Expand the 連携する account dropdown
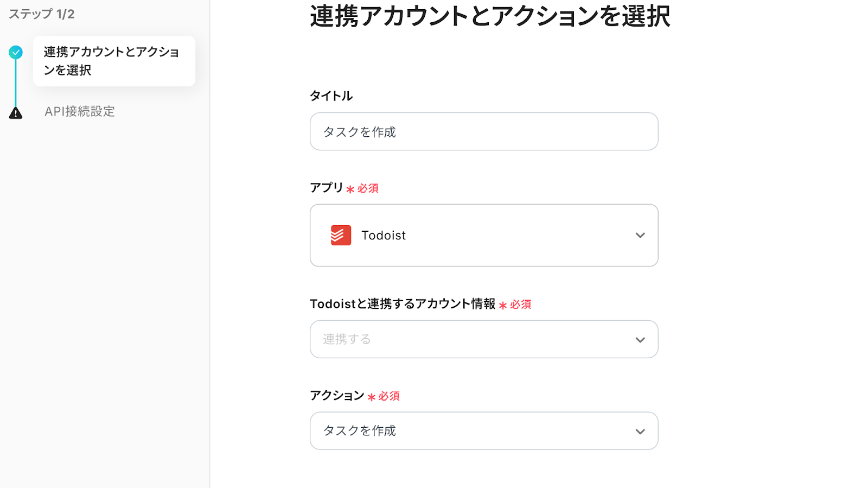The image size is (868, 488). pyautogui.click(x=483, y=339)
